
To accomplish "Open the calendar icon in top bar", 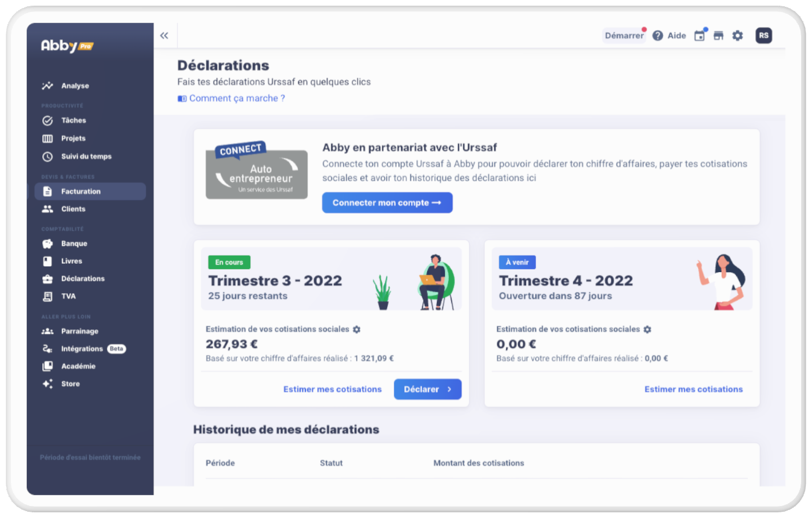I will (x=699, y=35).
